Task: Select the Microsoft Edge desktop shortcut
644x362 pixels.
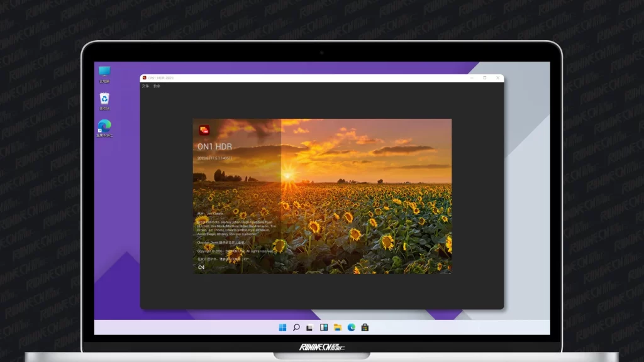Action: point(104,127)
